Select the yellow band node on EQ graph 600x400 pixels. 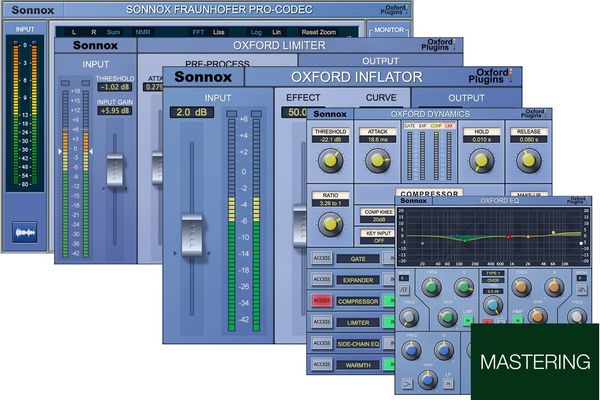point(553,232)
